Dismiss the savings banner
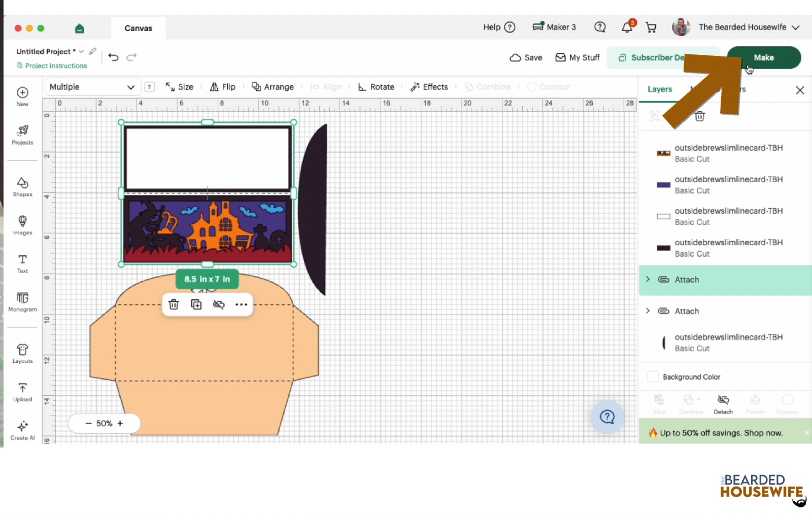This screenshot has width=812, height=516. click(806, 433)
